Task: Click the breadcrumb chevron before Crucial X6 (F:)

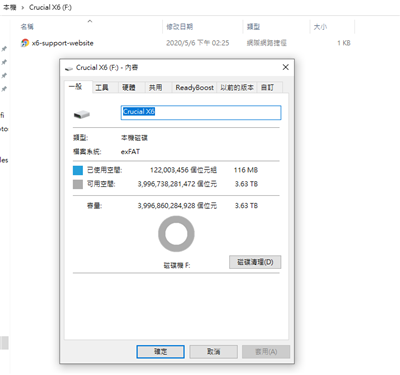Action: [x=23, y=8]
